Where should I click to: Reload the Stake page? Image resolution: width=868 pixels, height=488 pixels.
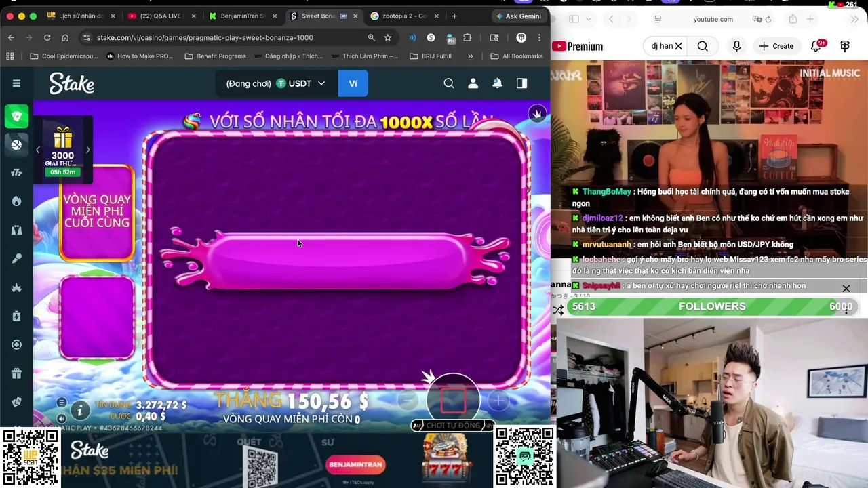click(x=47, y=37)
